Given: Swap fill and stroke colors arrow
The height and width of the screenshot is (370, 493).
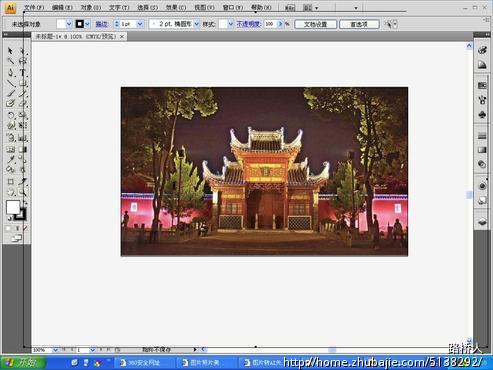Looking at the screenshot, I should (x=25, y=202).
